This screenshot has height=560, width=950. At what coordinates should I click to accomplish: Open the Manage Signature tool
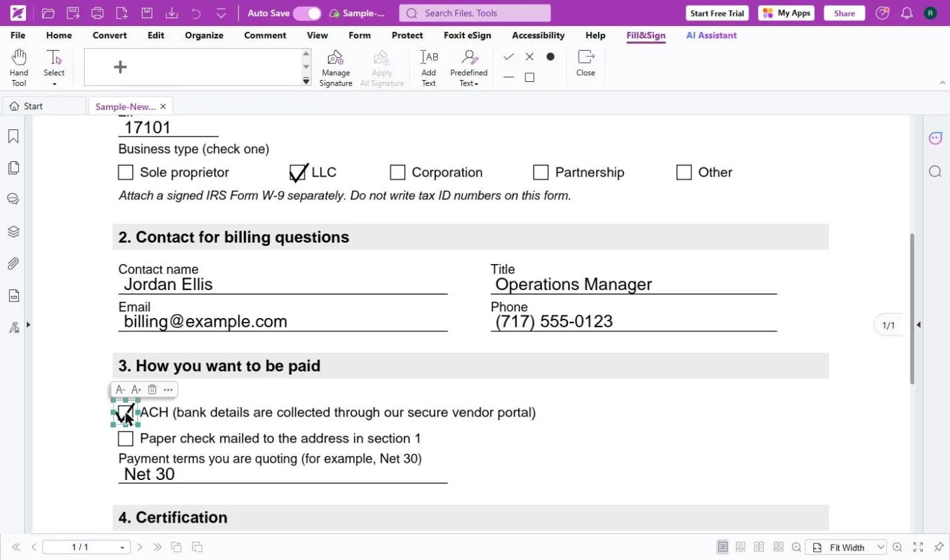click(x=335, y=67)
